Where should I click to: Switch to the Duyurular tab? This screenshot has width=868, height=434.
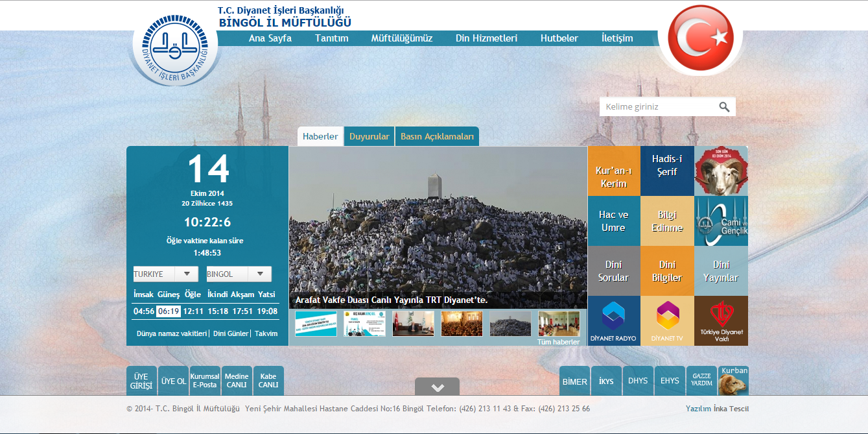[x=369, y=136]
